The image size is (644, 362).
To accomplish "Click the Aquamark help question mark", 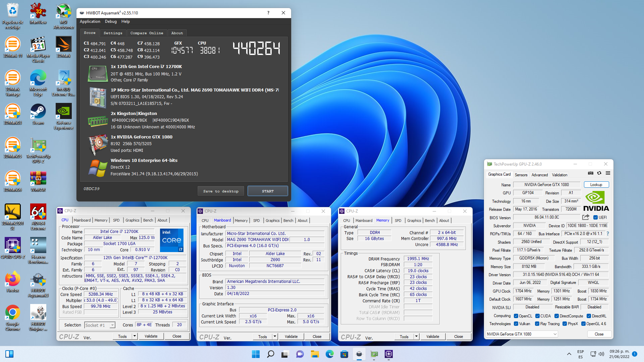I will tap(268, 13).
